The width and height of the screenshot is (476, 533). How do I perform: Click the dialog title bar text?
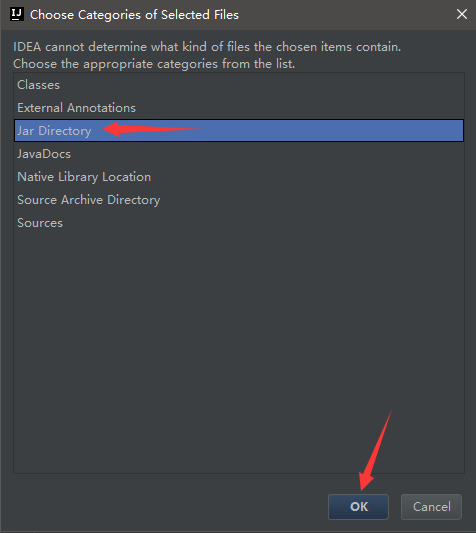point(134,15)
